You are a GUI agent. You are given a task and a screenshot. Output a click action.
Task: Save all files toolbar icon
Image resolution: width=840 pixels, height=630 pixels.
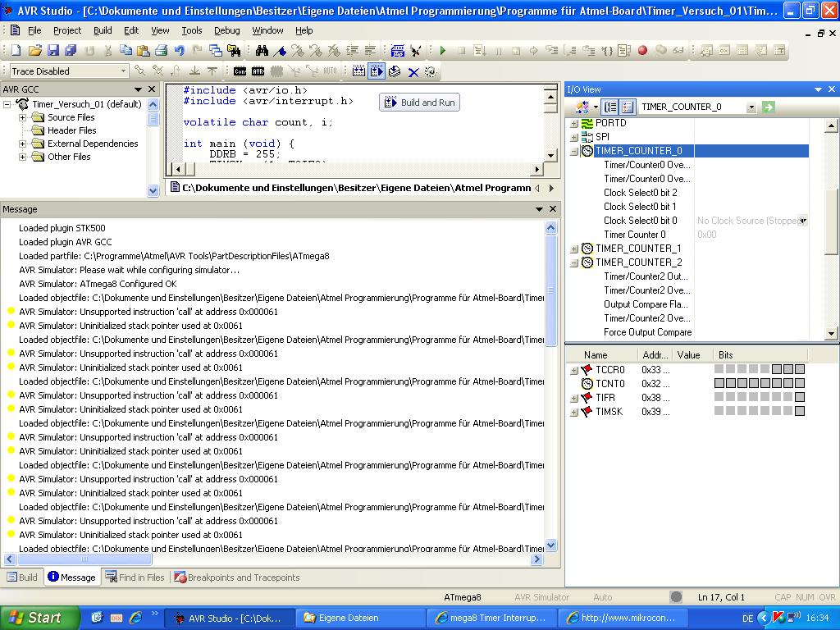pyautogui.click(x=71, y=50)
